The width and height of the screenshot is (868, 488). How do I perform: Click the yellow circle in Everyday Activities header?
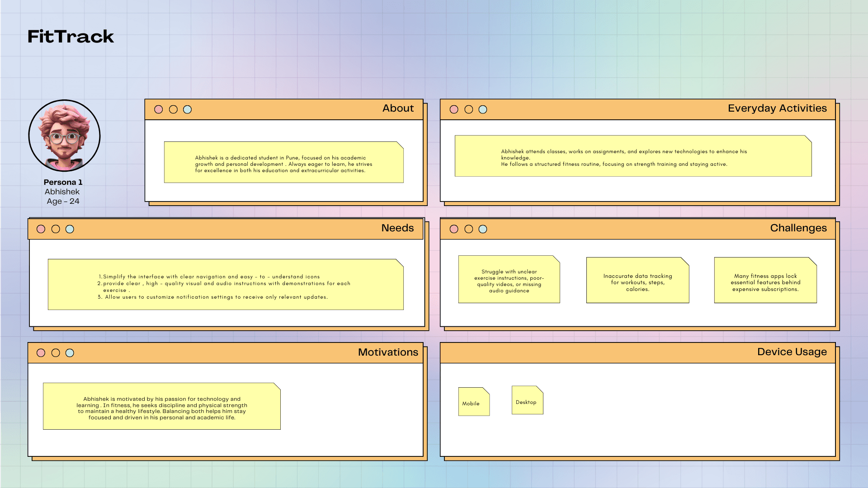[x=469, y=109]
